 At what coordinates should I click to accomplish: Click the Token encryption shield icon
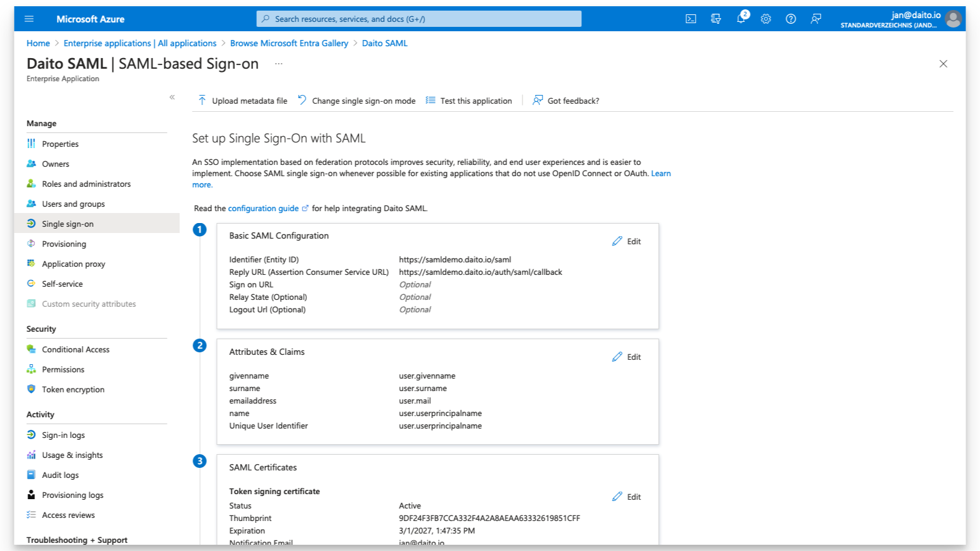(31, 389)
